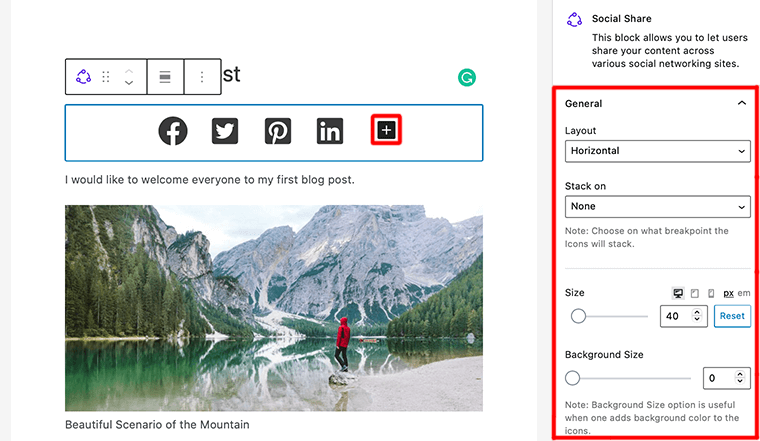
Task: Switch Size to desktop device view
Action: coord(679,293)
